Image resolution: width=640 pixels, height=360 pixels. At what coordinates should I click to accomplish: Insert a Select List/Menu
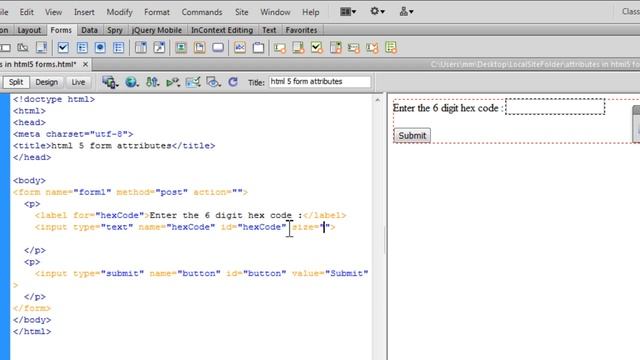(x=141, y=47)
